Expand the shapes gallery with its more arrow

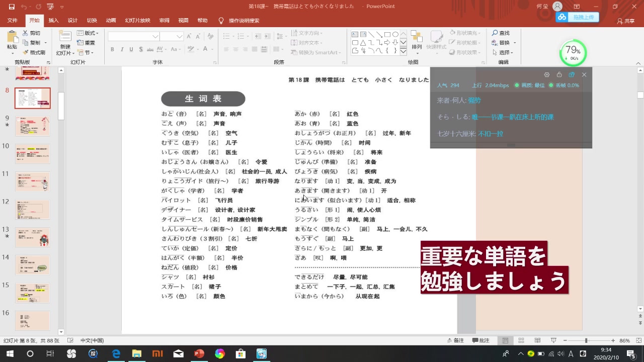(403, 52)
